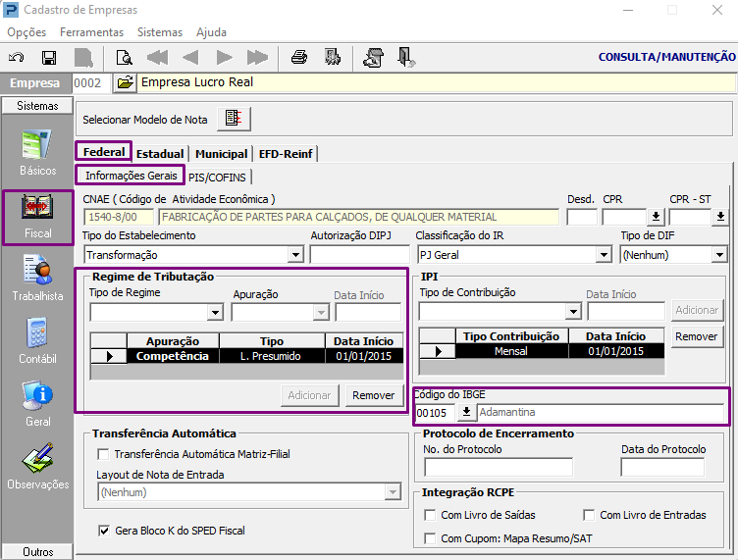Enable Transferência Automática Matriz-Filial checkbox
This screenshot has height=560, width=738.
tap(103, 454)
